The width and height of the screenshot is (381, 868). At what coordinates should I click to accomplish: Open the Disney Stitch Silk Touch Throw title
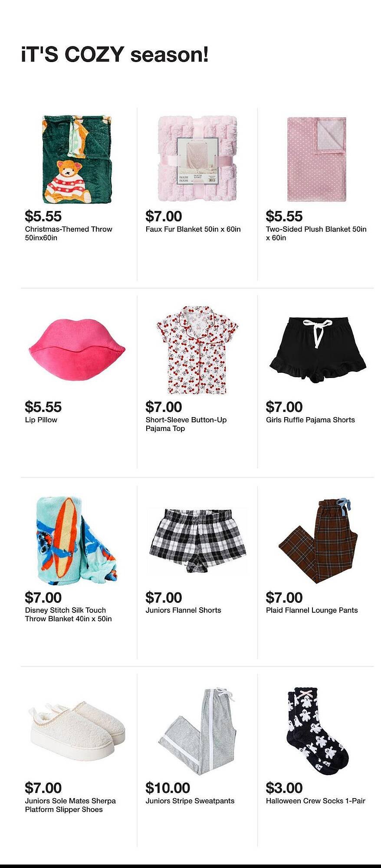point(69,615)
